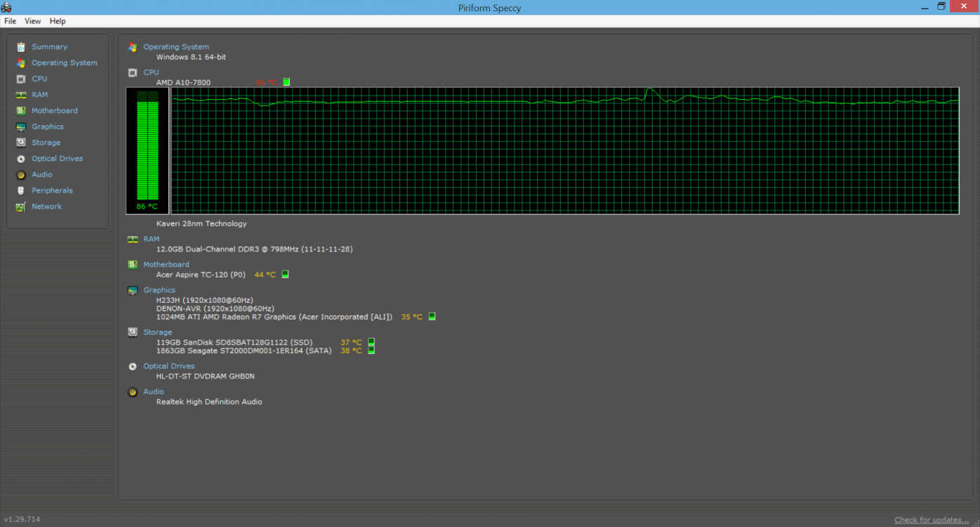Click the RAM module icon in sidebar

pyautogui.click(x=21, y=95)
